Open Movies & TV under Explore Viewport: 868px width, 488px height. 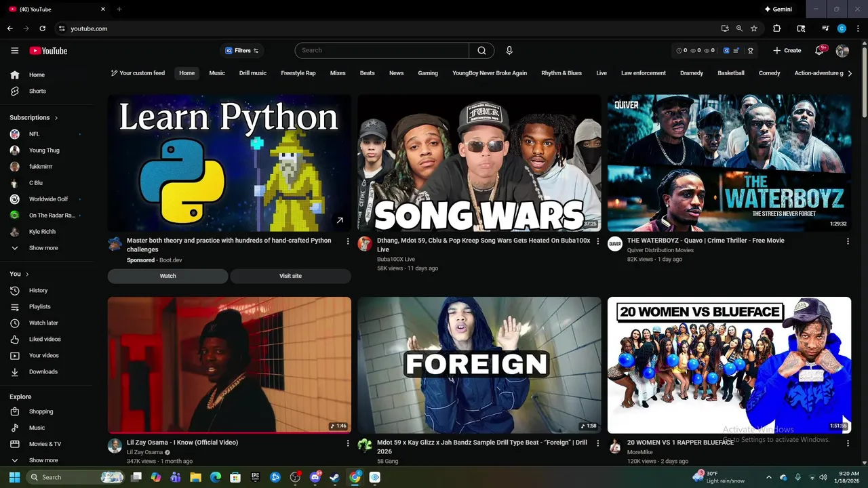point(46,444)
